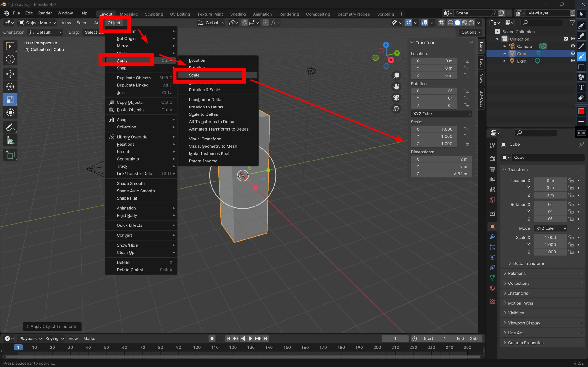Select the Rotate tool in toolbar

(x=10, y=87)
